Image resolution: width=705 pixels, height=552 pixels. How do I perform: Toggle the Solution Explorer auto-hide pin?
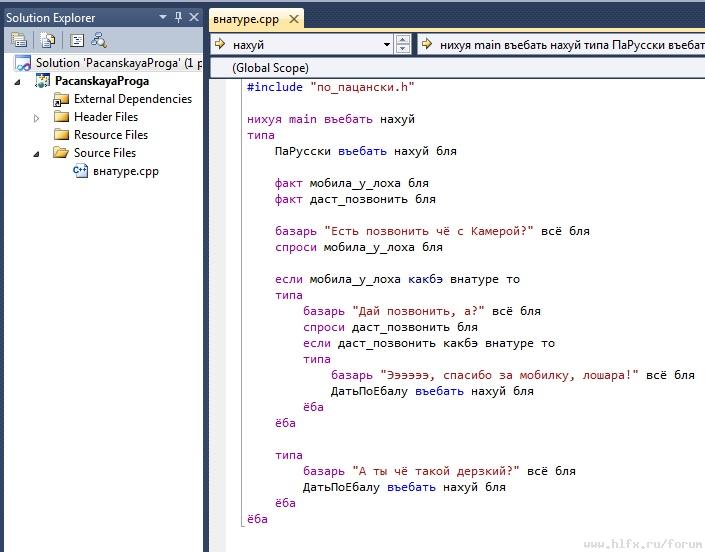tap(178, 17)
